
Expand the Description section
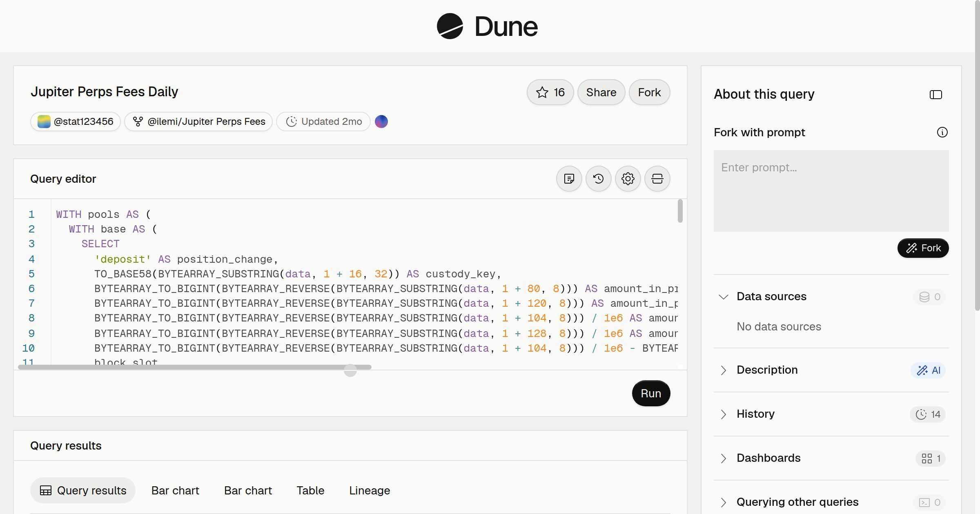(x=723, y=370)
